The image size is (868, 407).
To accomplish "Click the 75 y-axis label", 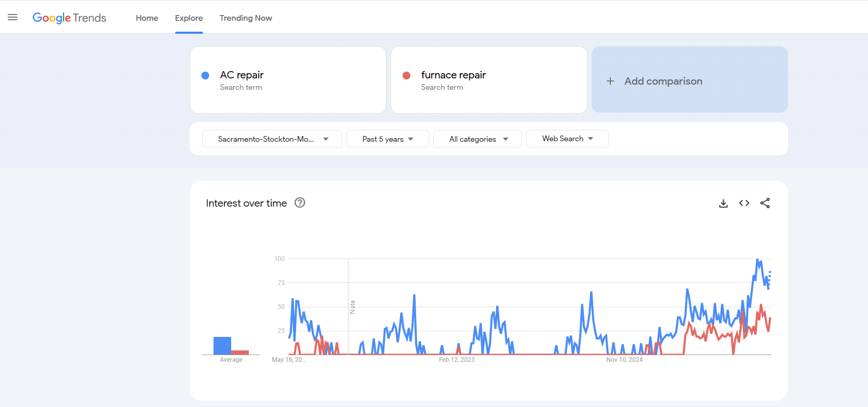I will tap(281, 283).
